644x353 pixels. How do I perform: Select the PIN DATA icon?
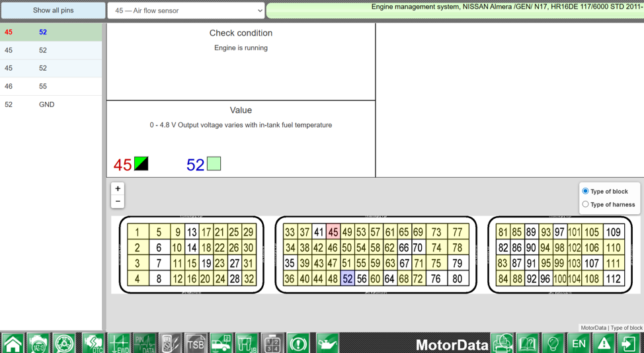point(145,343)
